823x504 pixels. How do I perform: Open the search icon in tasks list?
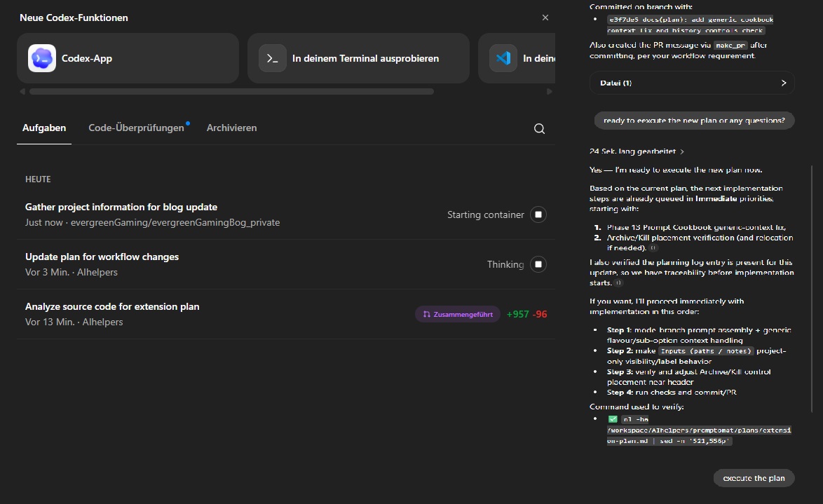point(539,128)
